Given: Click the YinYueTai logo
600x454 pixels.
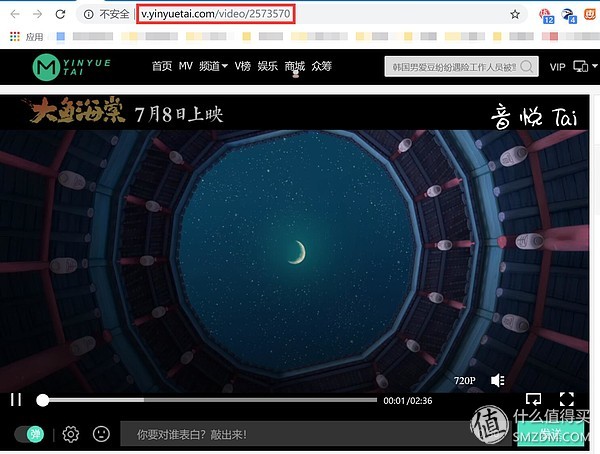Looking at the screenshot, I should (72, 67).
